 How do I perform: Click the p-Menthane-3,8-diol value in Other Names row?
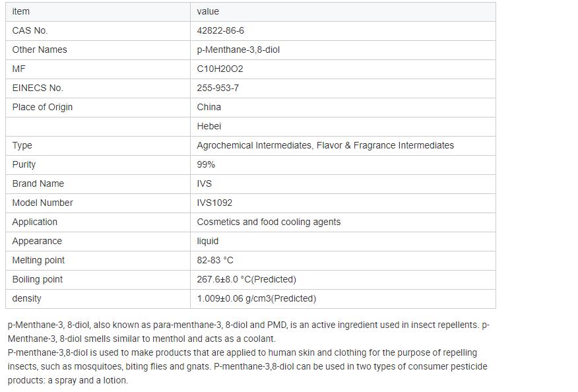[238, 49]
